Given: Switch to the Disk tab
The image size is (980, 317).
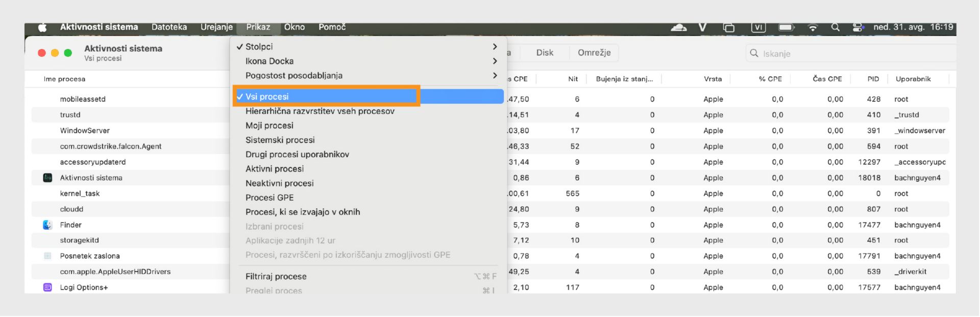Looking at the screenshot, I should tap(545, 53).
